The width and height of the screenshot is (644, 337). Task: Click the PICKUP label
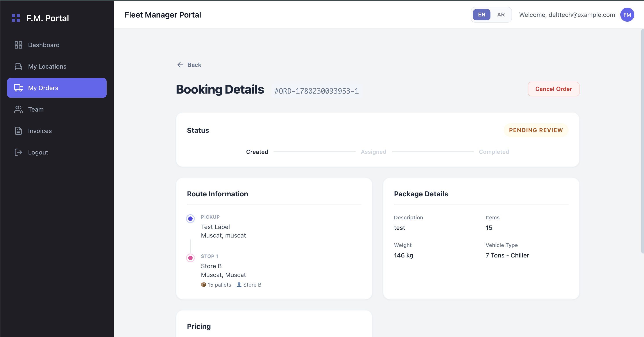210,217
